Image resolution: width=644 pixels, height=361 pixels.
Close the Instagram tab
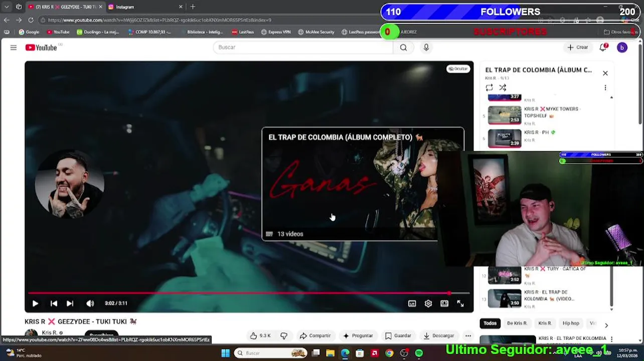click(181, 7)
